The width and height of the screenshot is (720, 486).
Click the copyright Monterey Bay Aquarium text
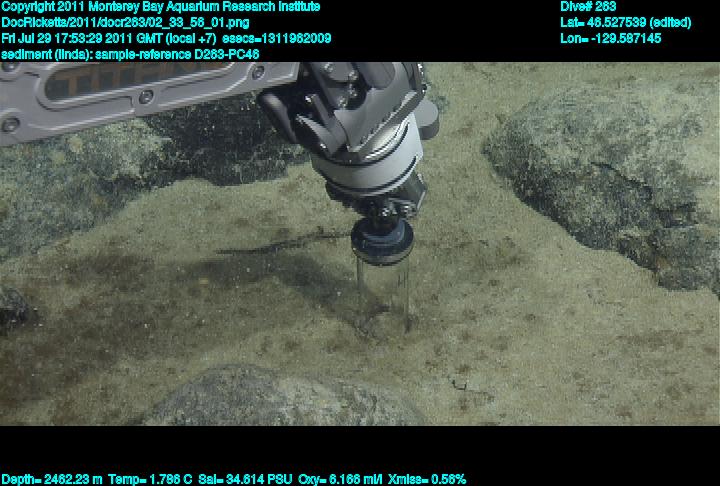(160, 7)
